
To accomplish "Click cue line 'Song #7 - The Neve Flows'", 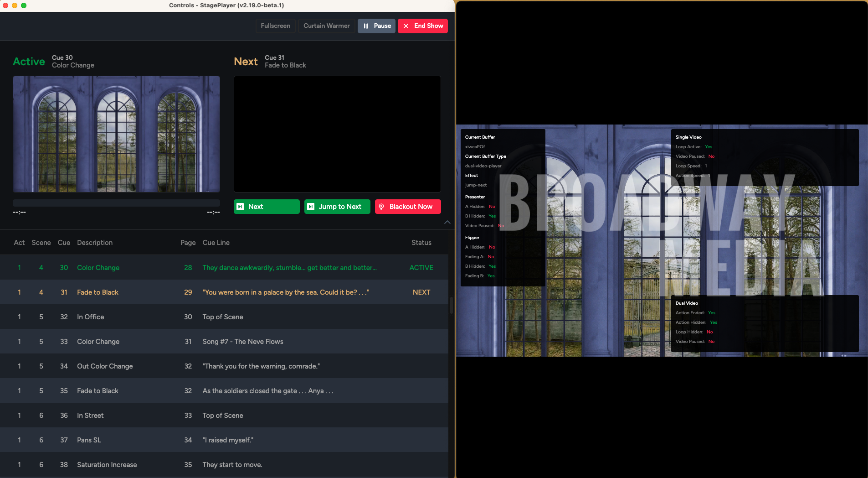I will (x=243, y=342).
